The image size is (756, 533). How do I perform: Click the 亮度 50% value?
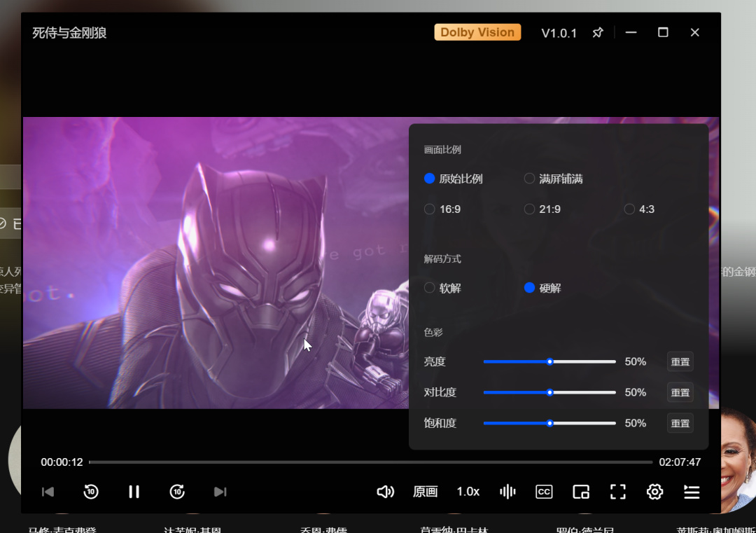pyautogui.click(x=635, y=362)
